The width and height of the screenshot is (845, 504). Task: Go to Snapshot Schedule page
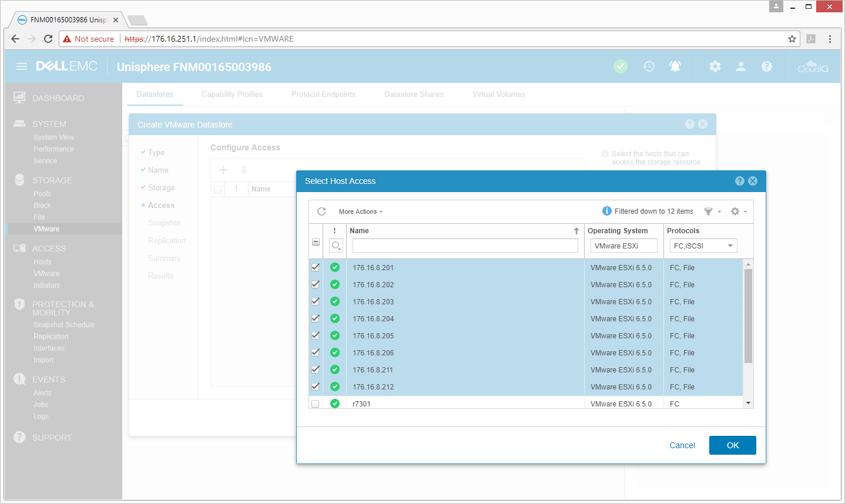pos(64,325)
